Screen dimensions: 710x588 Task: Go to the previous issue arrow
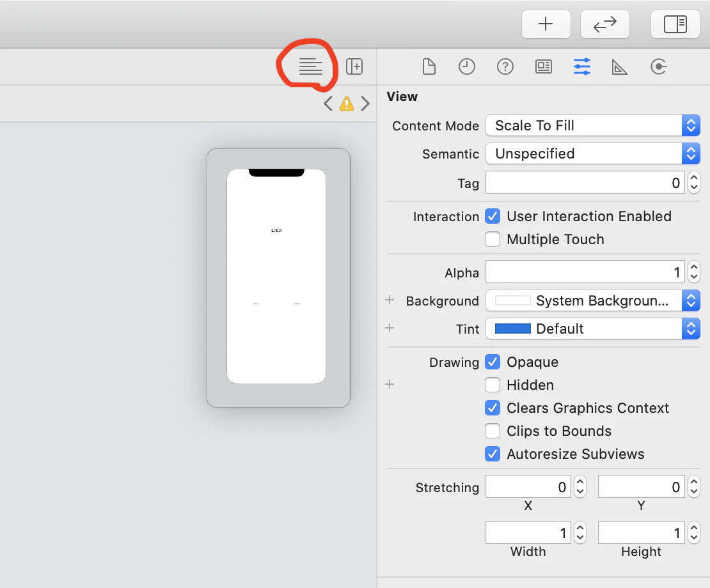click(x=328, y=104)
